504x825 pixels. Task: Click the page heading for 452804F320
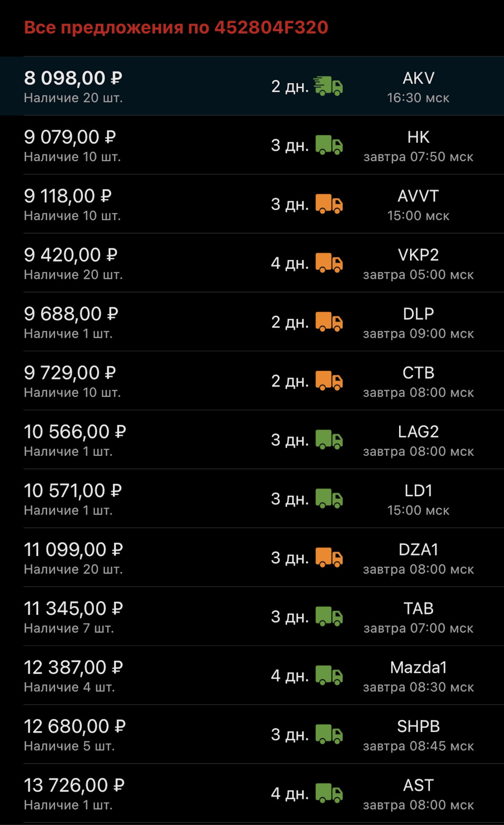tap(176, 27)
